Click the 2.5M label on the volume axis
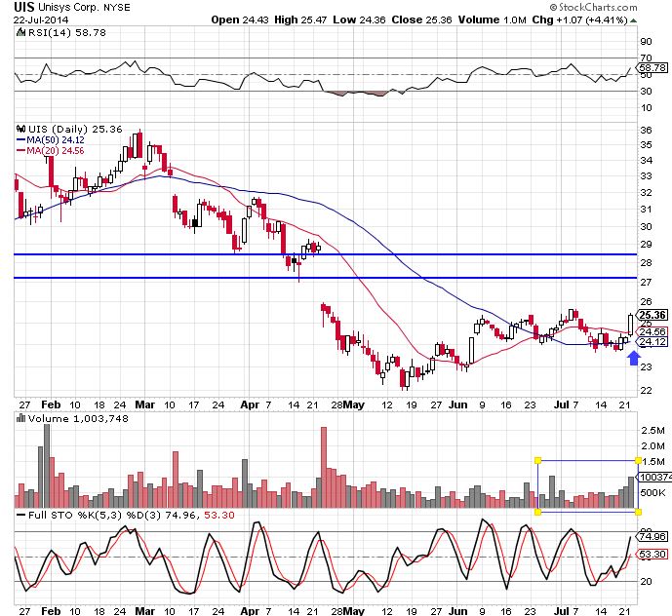 pos(652,431)
